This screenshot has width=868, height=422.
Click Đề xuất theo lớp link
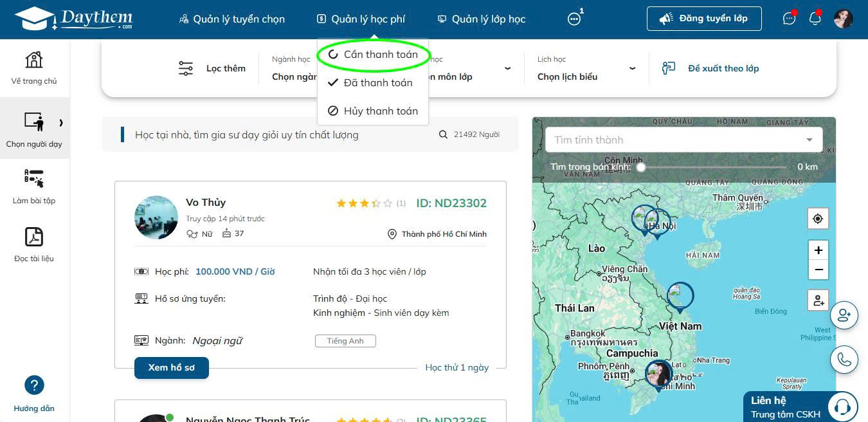pyautogui.click(x=710, y=68)
